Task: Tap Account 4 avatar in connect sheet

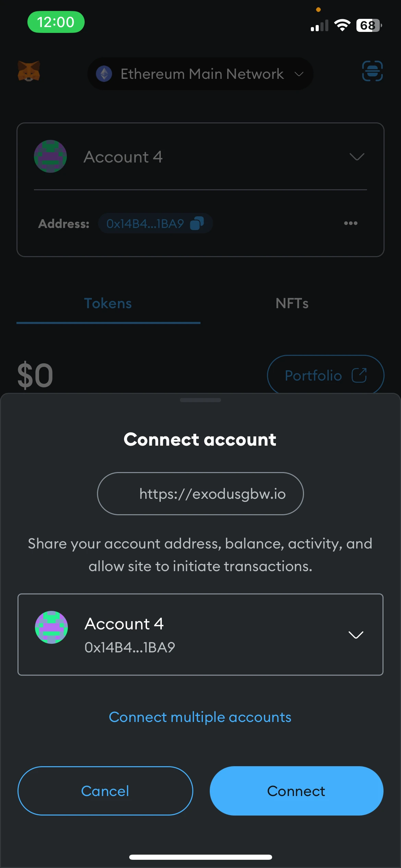Action: click(x=51, y=627)
